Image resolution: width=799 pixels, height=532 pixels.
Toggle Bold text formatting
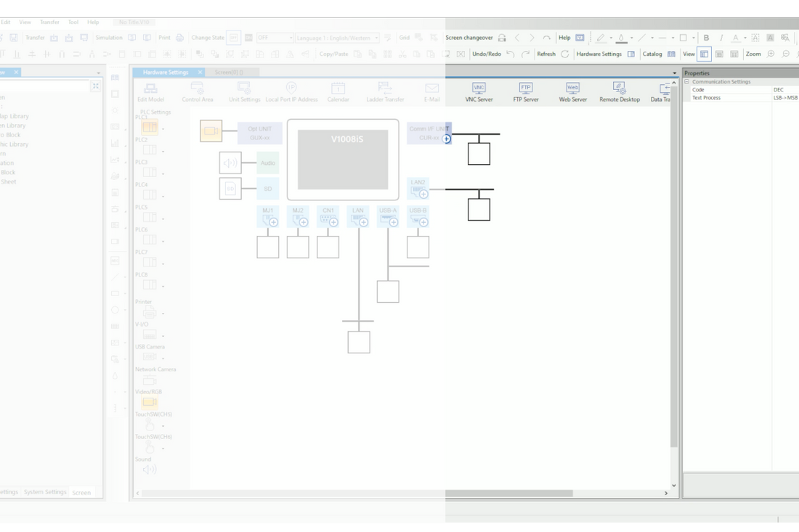[706, 38]
